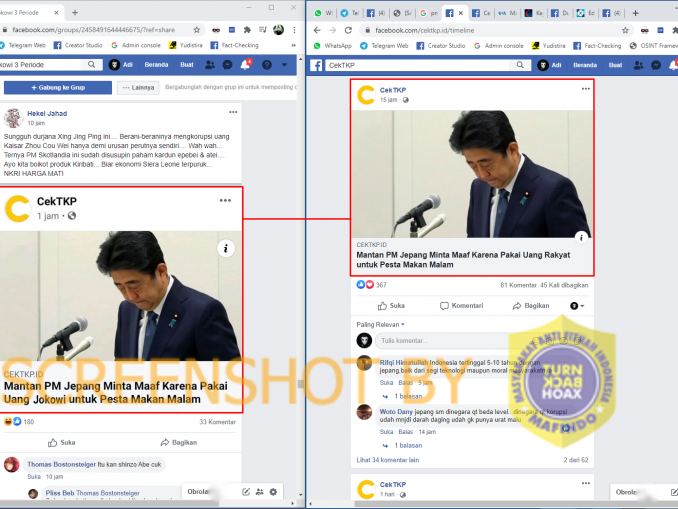Switch to Google tab in right browser
Screen dimensions: 678x509
point(429,13)
